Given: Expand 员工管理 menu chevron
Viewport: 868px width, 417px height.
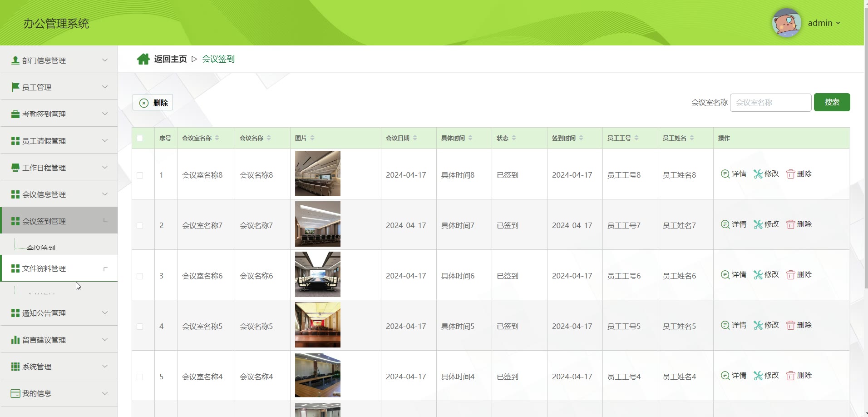Looking at the screenshot, I should 105,87.
